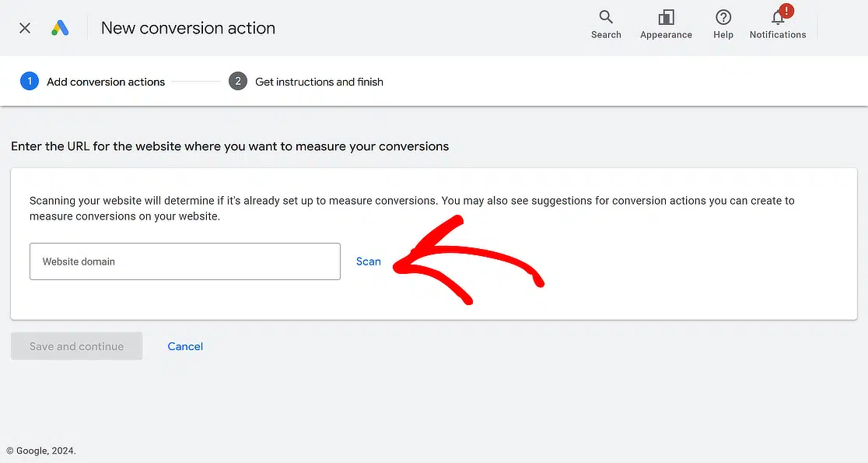Screen dimensions: 868x463
Task: Click the Help text label
Action: pos(723,34)
